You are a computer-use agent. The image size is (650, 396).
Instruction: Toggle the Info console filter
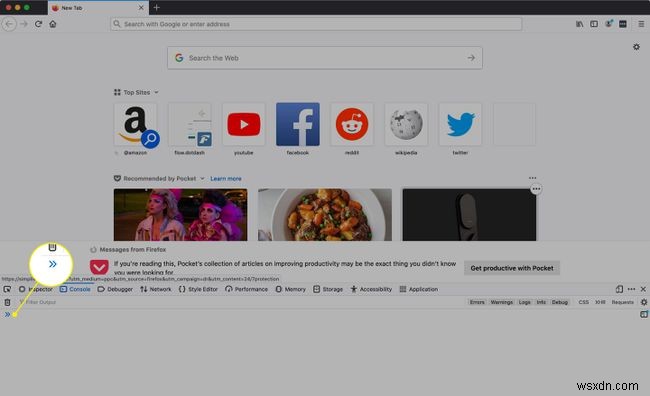[x=541, y=302]
